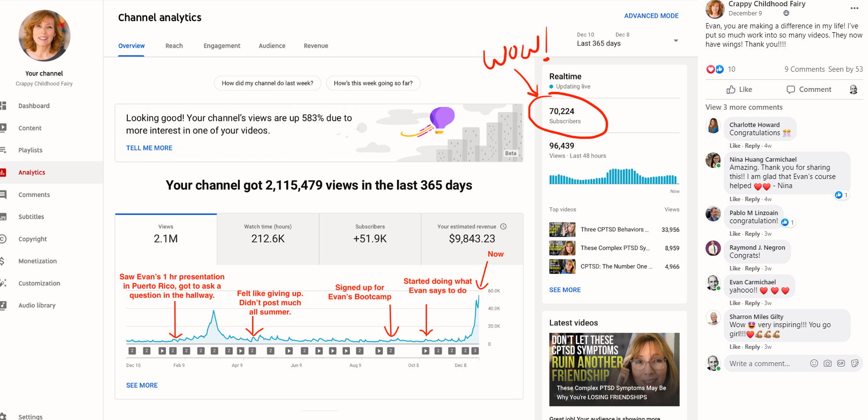Viewport: 868px width, 420px height.
Task: Click the post privacy audience icon
Action: coord(786,13)
